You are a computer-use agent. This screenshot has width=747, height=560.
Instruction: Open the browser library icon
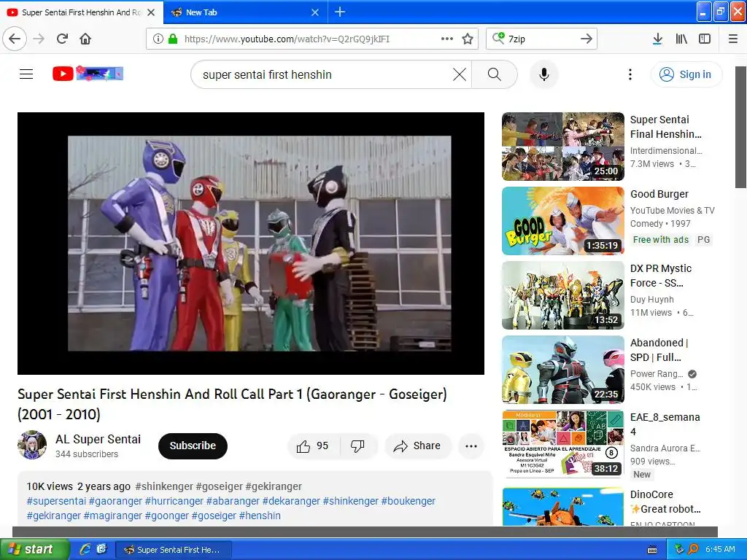[681, 39]
